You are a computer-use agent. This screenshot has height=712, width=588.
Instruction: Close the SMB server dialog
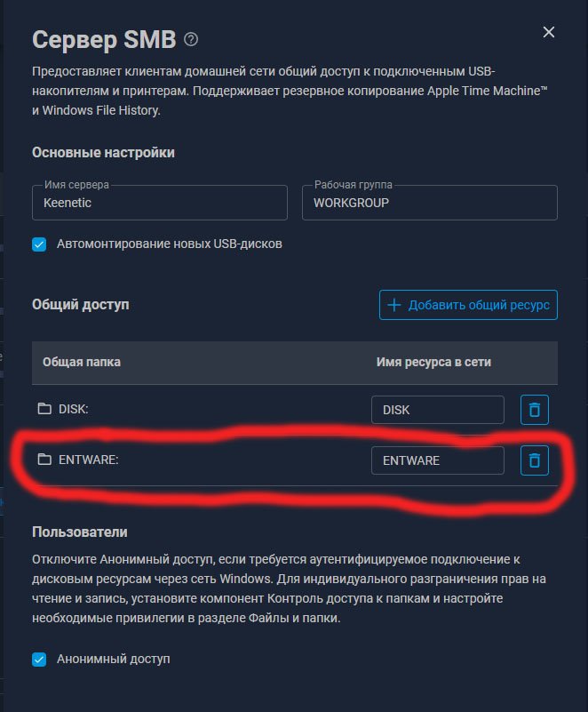pyautogui.click(x=549, y=32)
